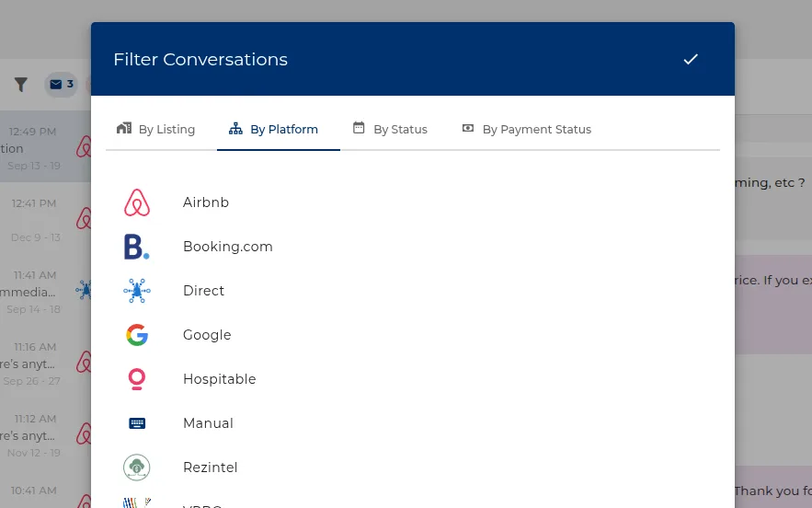Choose the Airbnb platform label
The width and height of the screenshot is (812, 508).
click(206, 202)
